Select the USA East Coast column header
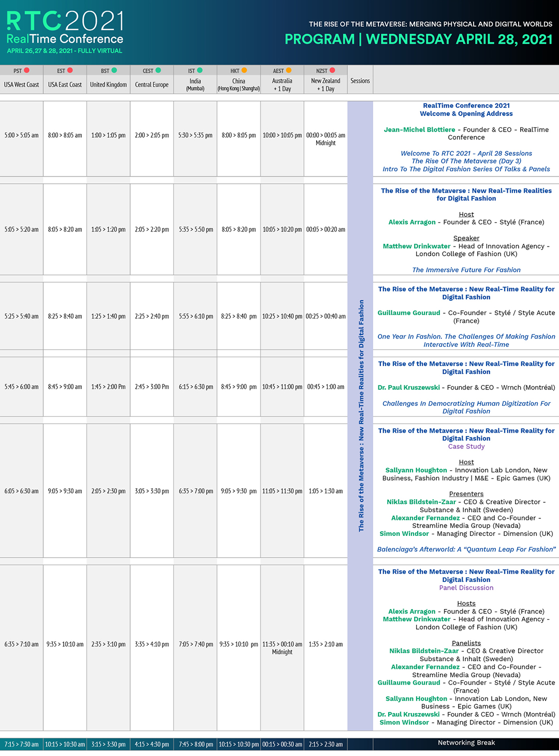This screenshot has height=756, width=559. (x=65, y=84)
